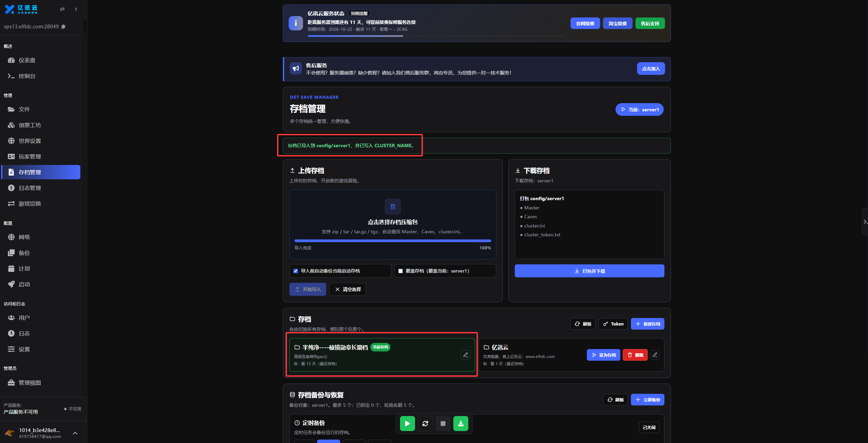Image resolution: width=868 pixels, height=443 pixels.
Task: Click 官网续费 renewal button
Action: point(585,24)
